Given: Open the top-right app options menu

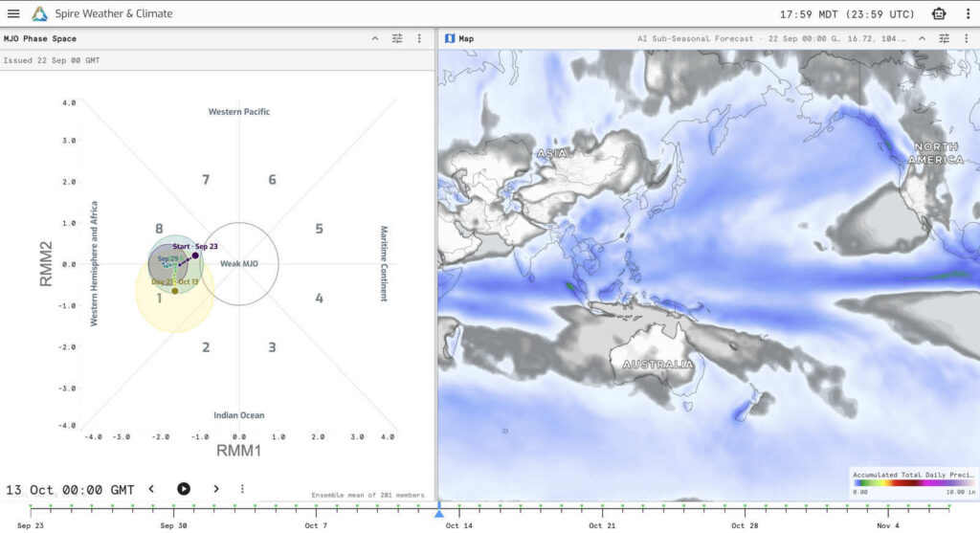Looking at the screenshot, I should [x=968, y=13].
